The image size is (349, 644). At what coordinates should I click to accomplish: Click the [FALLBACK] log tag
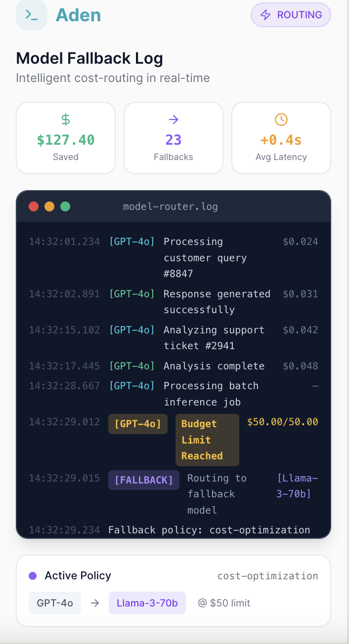pyautogui.click(x=144, y=480)
